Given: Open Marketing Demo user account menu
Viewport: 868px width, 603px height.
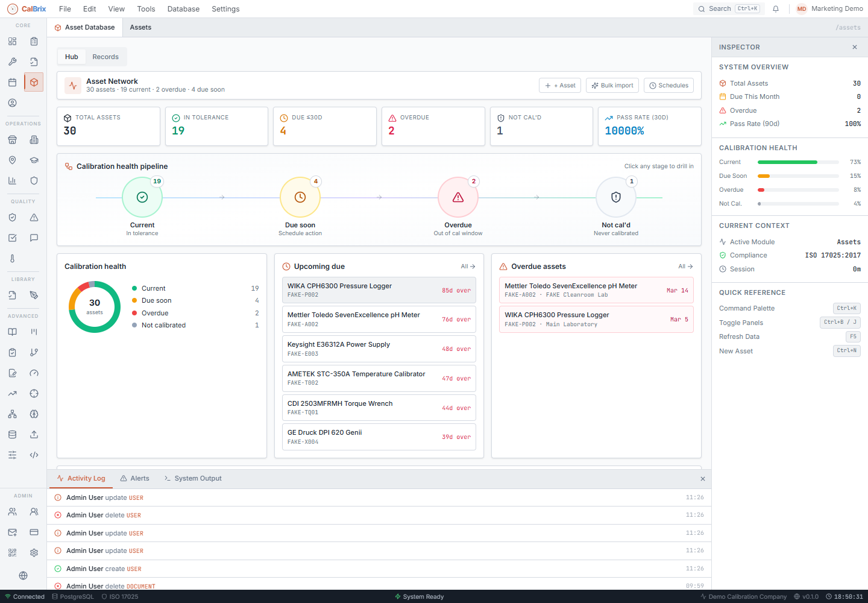Looking at the screenshot, I should [x=829, y=9].
